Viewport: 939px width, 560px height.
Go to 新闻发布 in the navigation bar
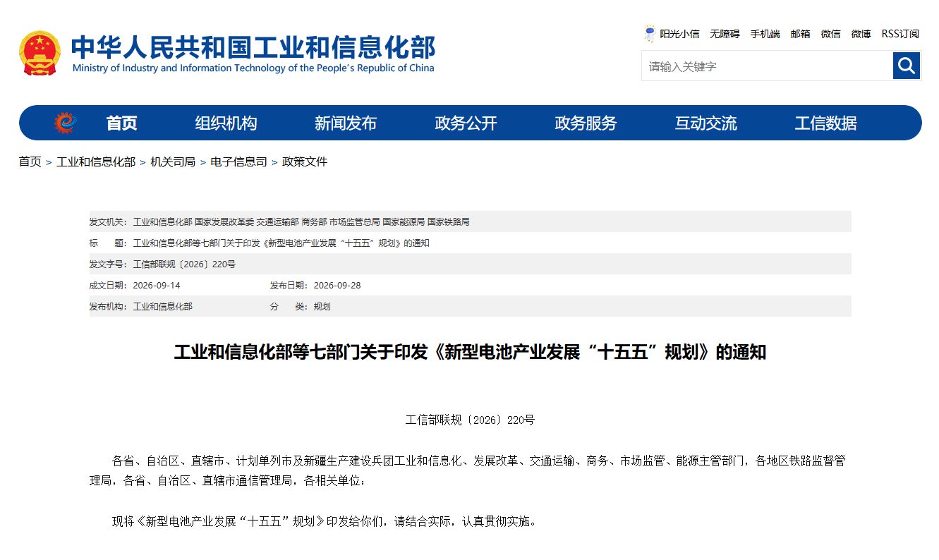point(346,123)
